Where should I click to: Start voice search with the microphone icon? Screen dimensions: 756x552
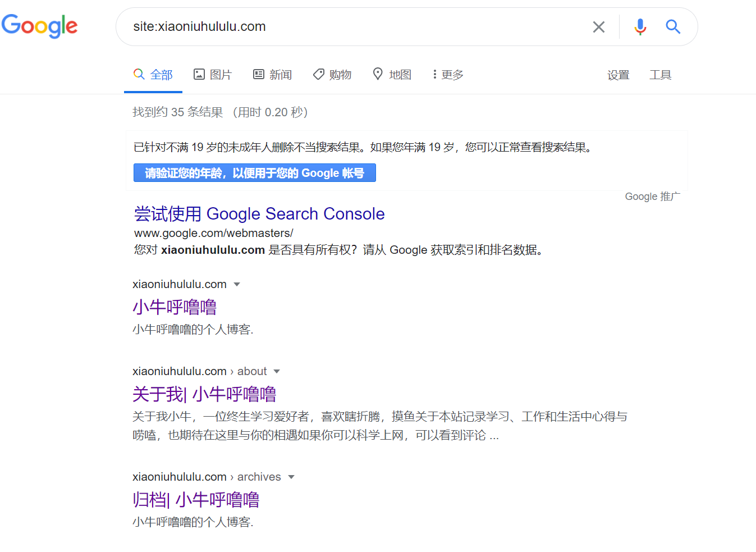click(640, 26)
